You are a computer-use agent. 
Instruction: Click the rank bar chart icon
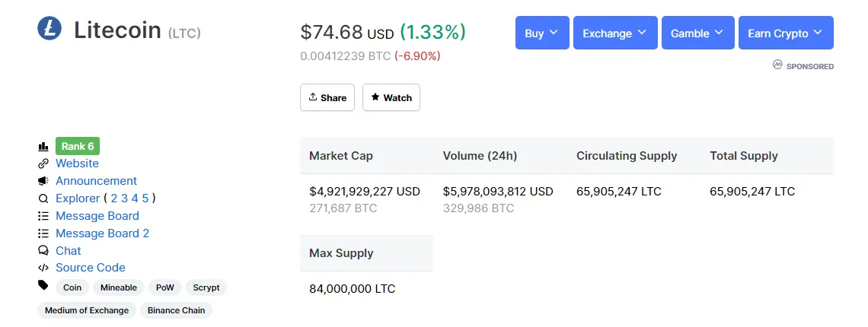[x=43, y=147]
